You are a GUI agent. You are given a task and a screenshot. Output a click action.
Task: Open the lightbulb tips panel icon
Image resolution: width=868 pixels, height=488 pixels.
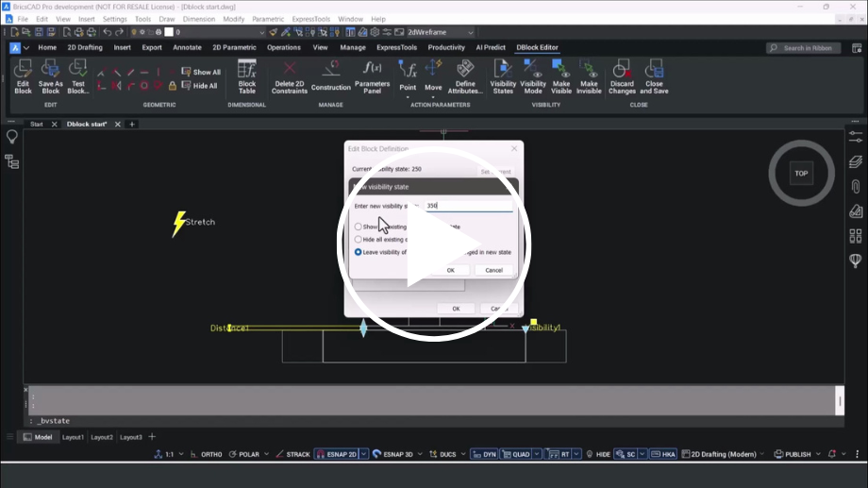coord(11,137)
